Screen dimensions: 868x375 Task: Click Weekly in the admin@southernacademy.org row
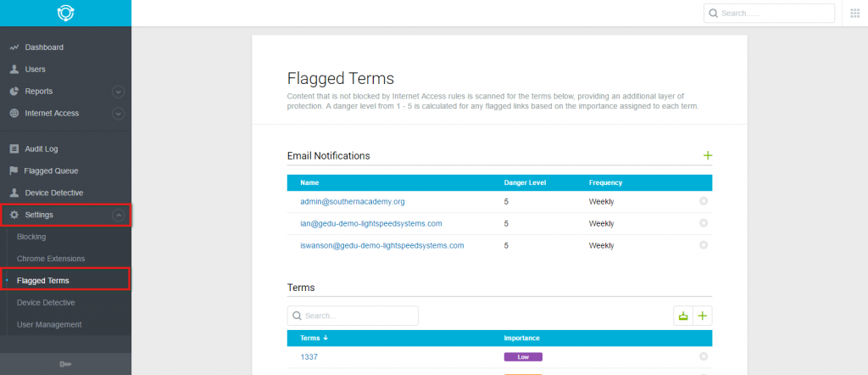pyautogui.click(x=601, y=202)
